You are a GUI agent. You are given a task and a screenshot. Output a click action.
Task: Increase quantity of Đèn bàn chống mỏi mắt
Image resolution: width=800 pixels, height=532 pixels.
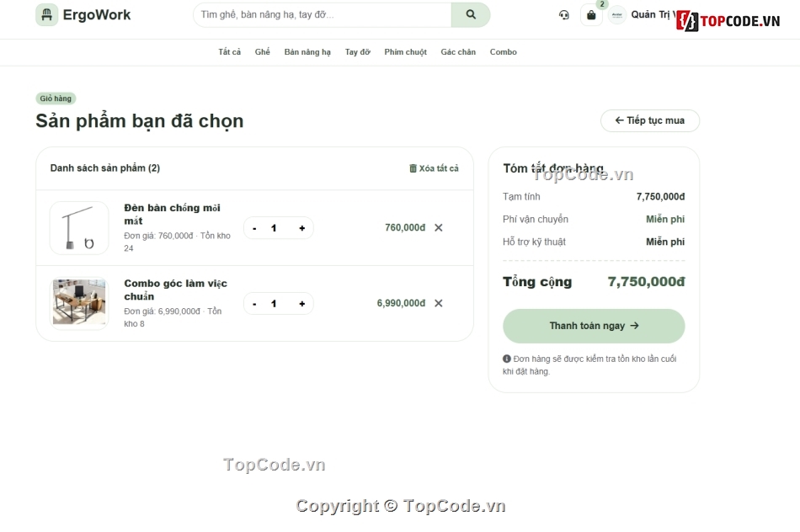[302, 228]
